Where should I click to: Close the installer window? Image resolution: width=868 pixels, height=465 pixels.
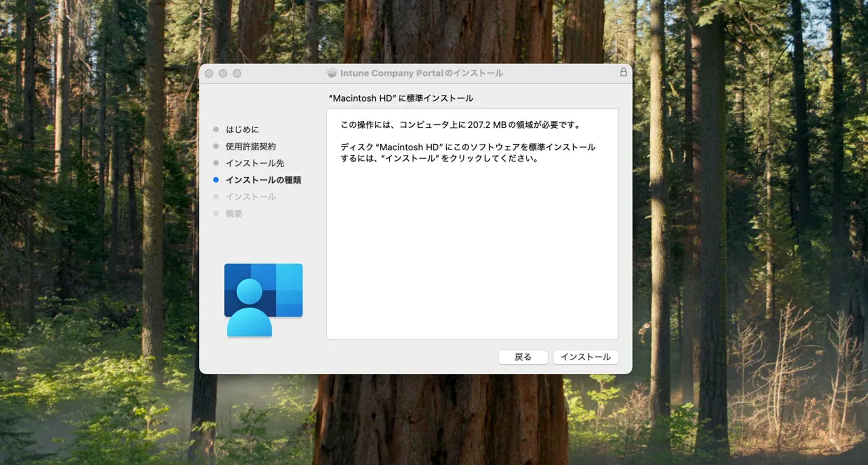tap(209, 73)
